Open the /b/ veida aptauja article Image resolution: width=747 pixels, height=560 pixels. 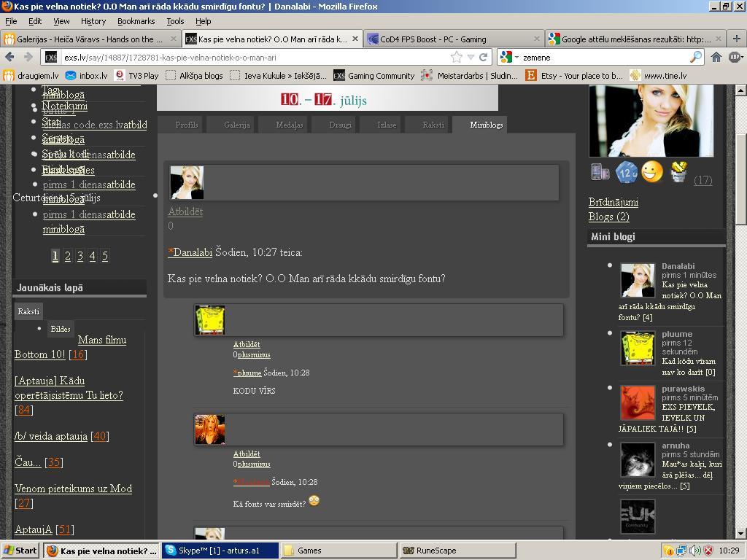coord(51,436)
